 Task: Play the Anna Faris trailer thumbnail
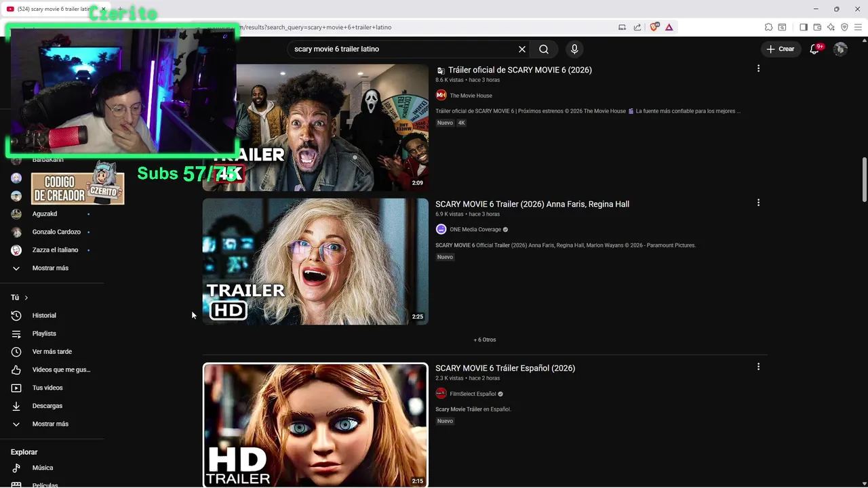(315, 262)
